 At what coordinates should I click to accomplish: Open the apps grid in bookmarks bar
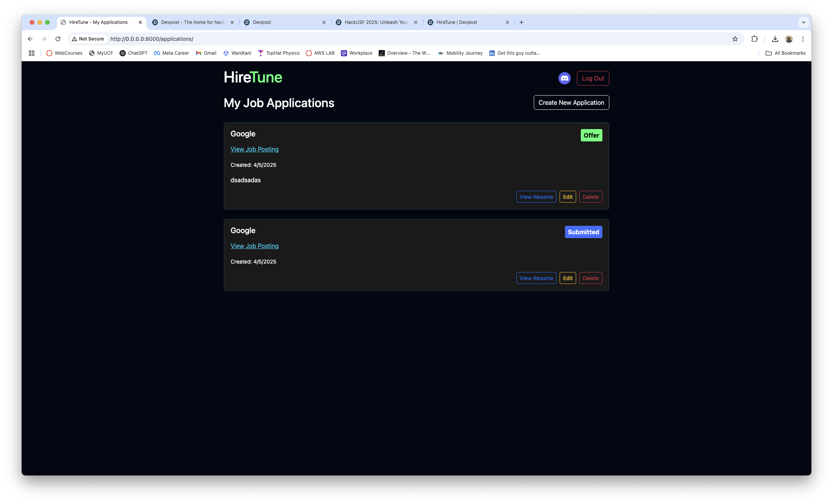tap(32, 53)
